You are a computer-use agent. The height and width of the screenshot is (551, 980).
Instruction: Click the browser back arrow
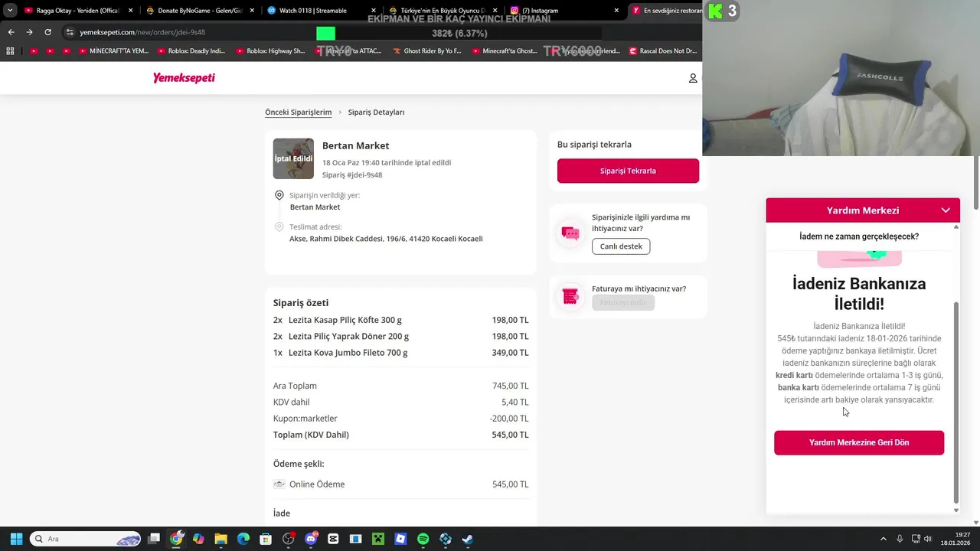(11, 32)
